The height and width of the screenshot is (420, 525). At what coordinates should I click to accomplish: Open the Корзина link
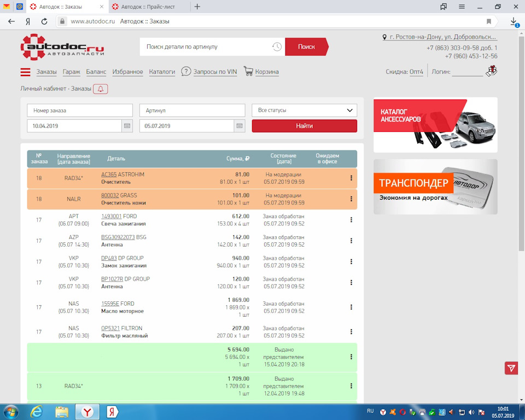[267, 72]
